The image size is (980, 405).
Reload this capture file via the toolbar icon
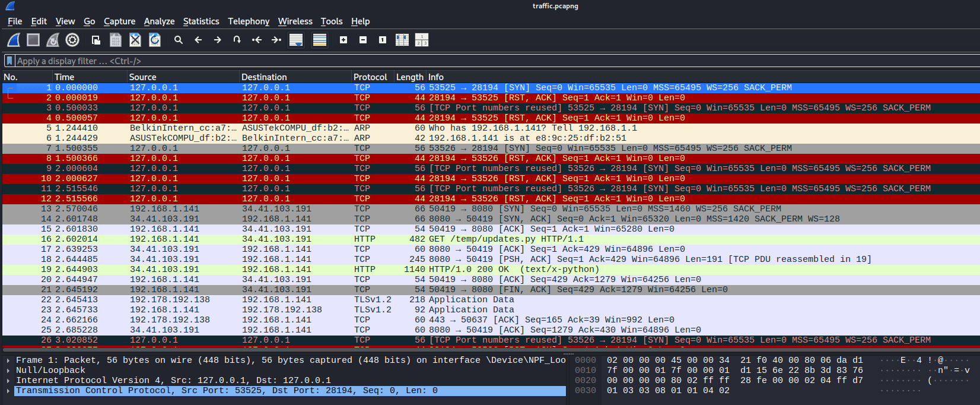click(155, 40)
